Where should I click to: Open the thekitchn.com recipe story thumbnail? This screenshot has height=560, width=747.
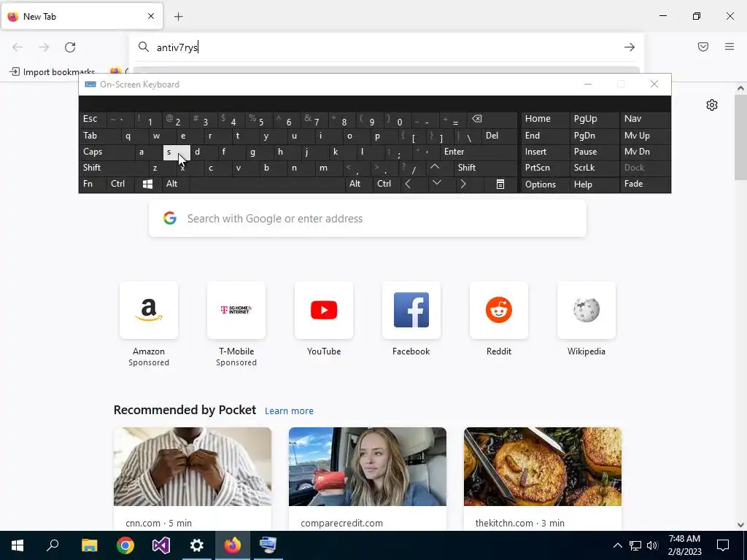(543, 467)
